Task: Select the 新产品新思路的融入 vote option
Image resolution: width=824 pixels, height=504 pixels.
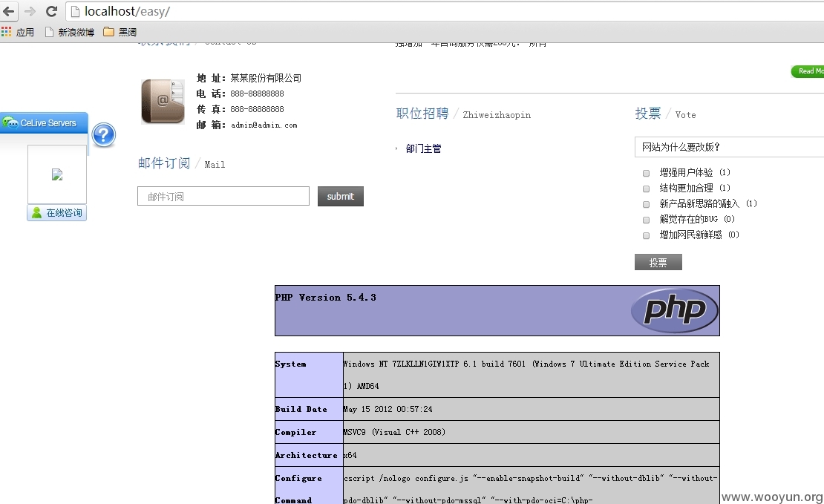Action: click(x=647, y=204)
